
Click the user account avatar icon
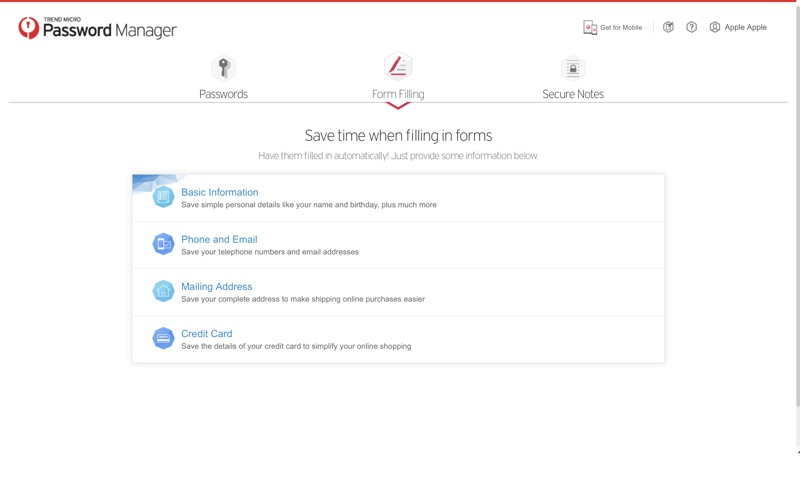click(x=715, y=28)
